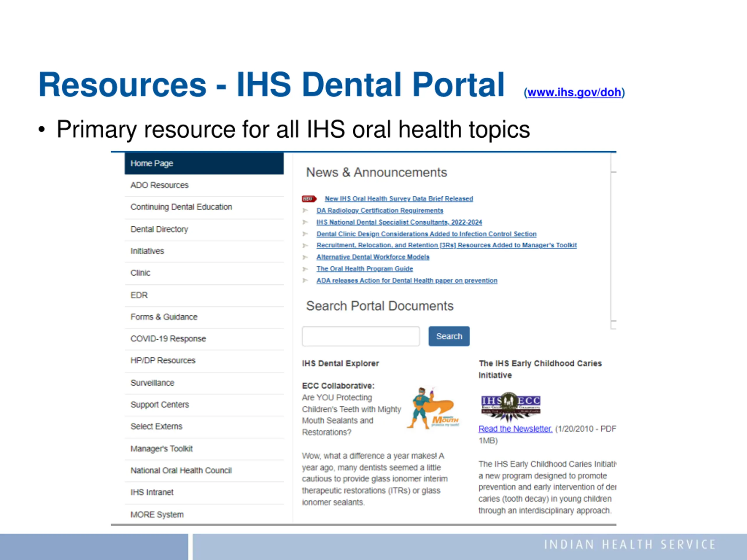Select Select Externs in sidebar
This screenshot has height=560, width=747.
click(x=204, y=427)
